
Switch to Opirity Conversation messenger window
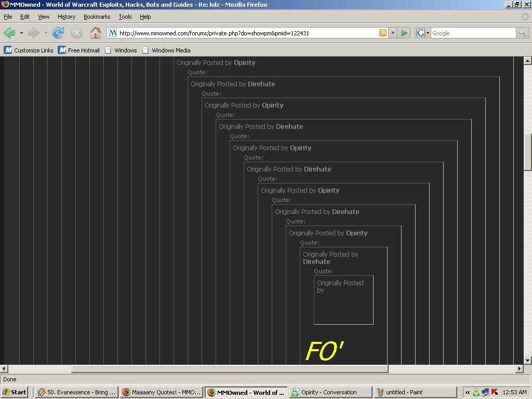[x=331, y=392]
